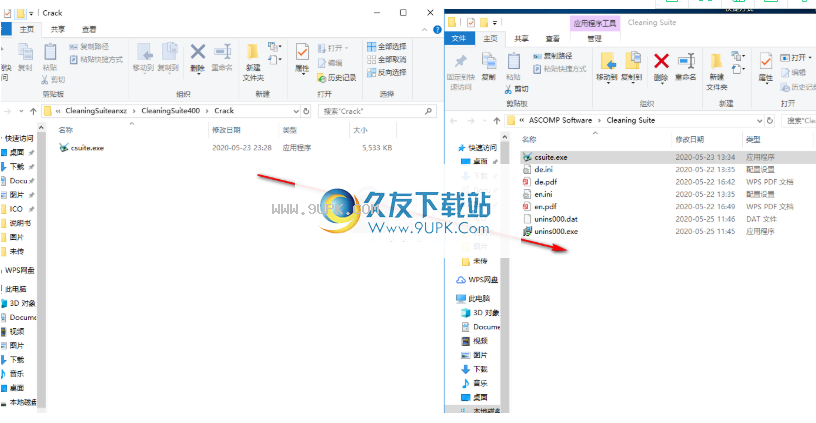Click New folder icon in Crack window
The image size is (816, 423).
click(x=253, y=62)
